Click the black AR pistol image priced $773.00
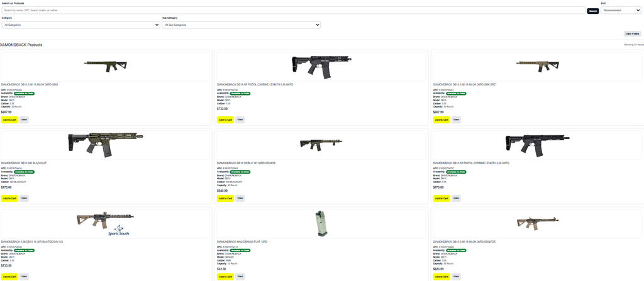The width and height of the screenshot is (644, 281). tap(538, 145)
